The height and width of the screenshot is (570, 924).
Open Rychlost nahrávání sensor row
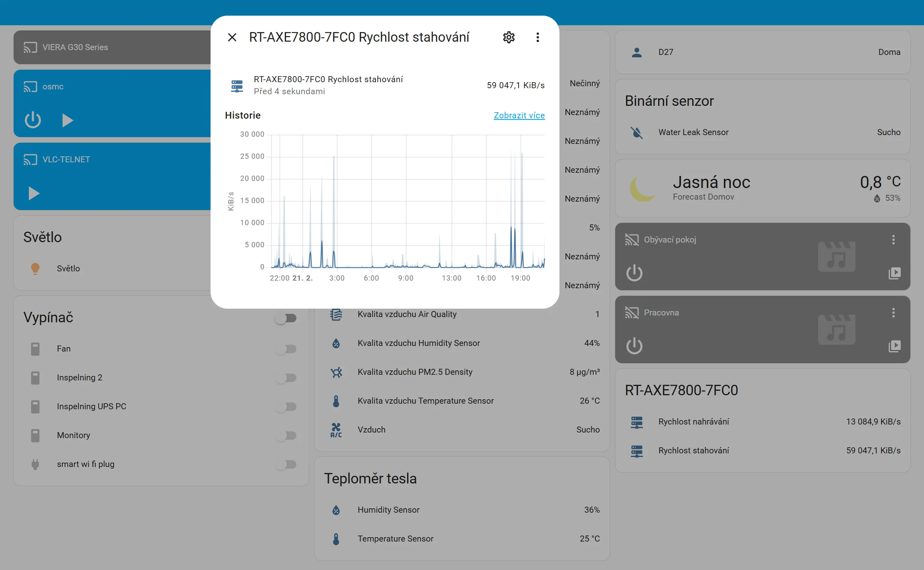point(763,422)
